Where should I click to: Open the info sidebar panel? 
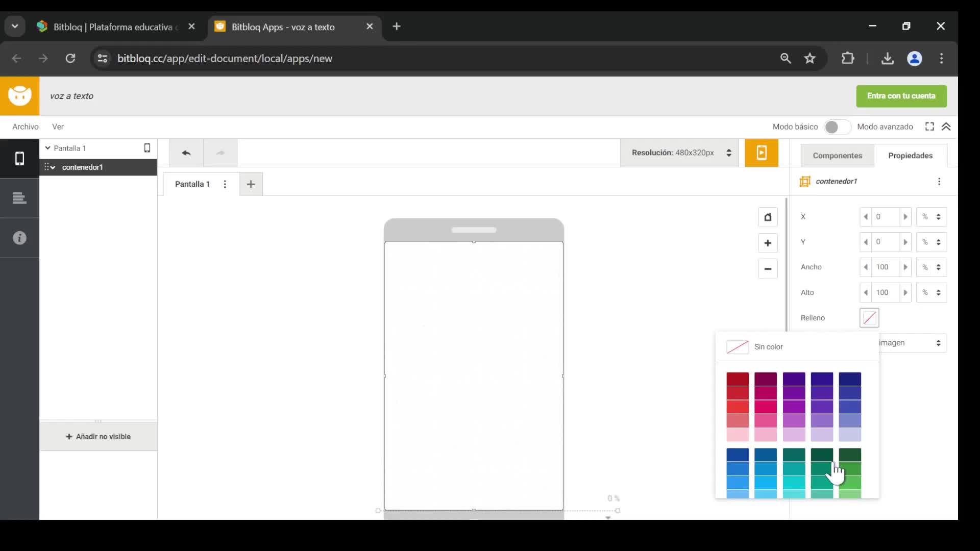[x=19, y=238]
